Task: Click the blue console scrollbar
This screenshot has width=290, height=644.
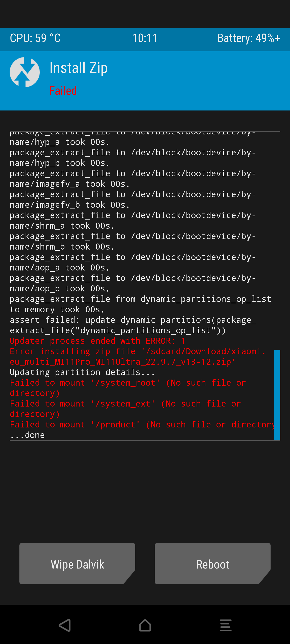Action: 277,395
